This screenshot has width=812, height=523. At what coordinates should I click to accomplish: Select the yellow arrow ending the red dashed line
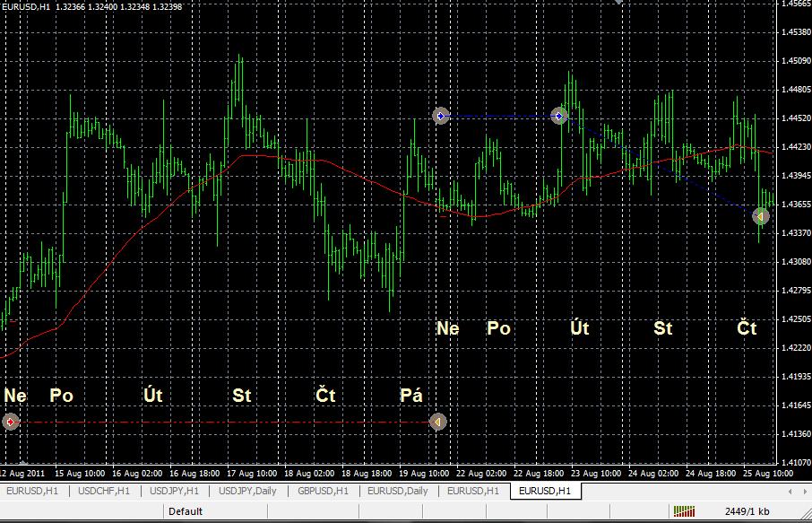[437, 422]
